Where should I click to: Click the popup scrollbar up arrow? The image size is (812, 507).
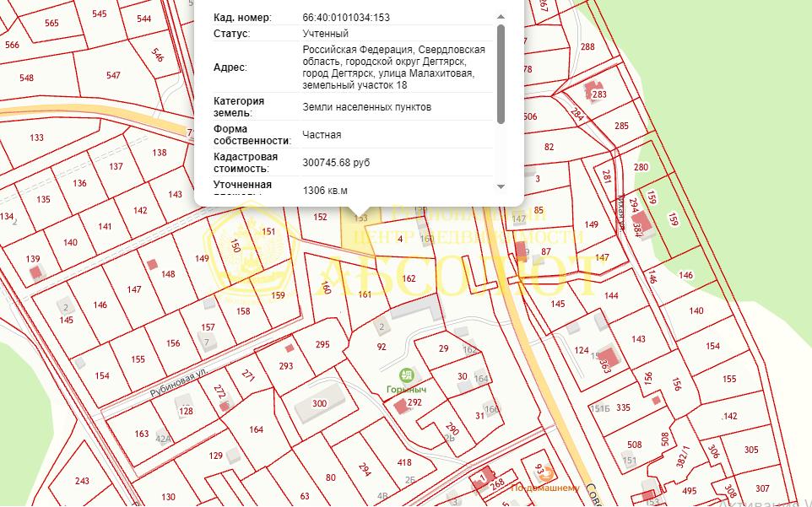click(x=501, y=17)
